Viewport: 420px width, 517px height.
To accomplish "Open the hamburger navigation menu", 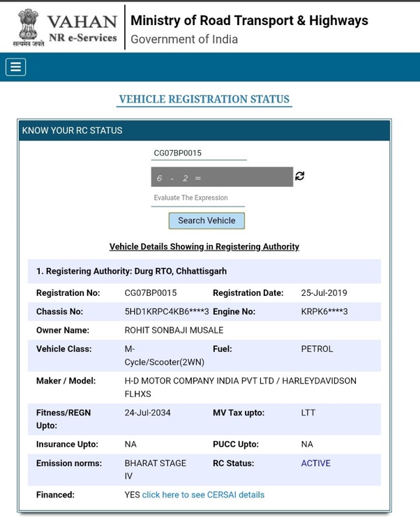I will [x=15, y=67].
